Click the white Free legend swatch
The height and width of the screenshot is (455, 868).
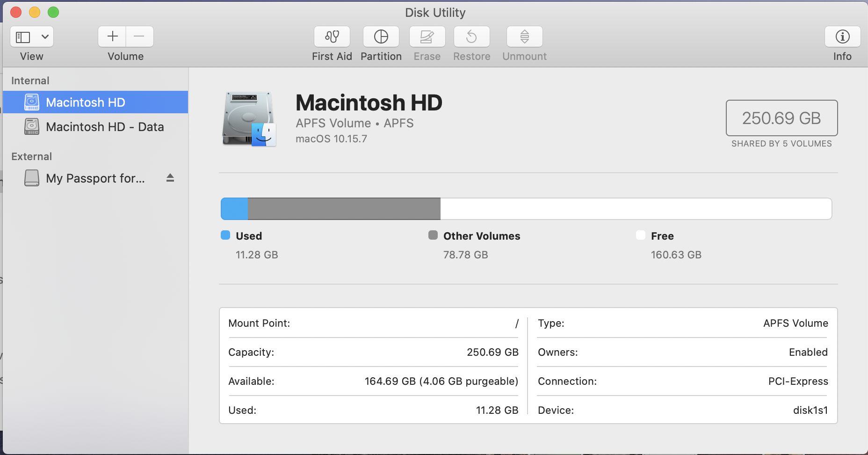tap(641, 235)
